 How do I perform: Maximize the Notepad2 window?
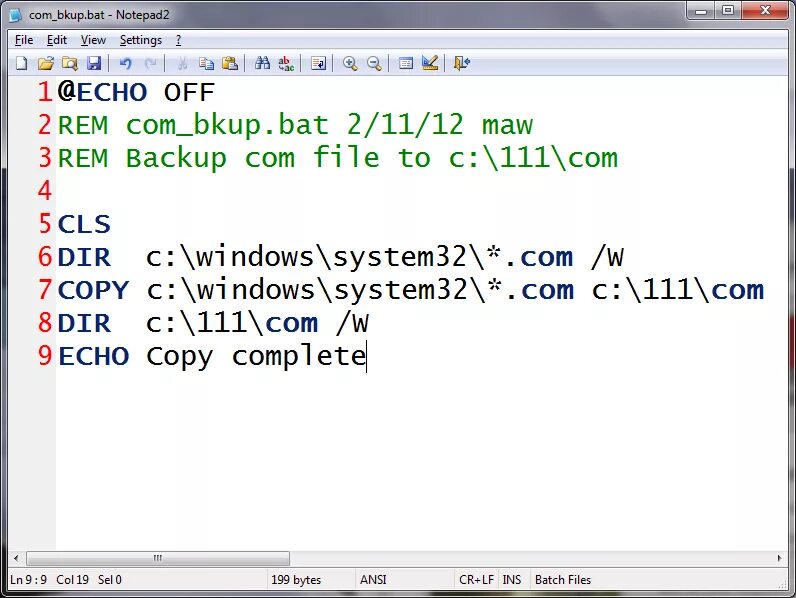pyautogui.click(x=728, y=10)
